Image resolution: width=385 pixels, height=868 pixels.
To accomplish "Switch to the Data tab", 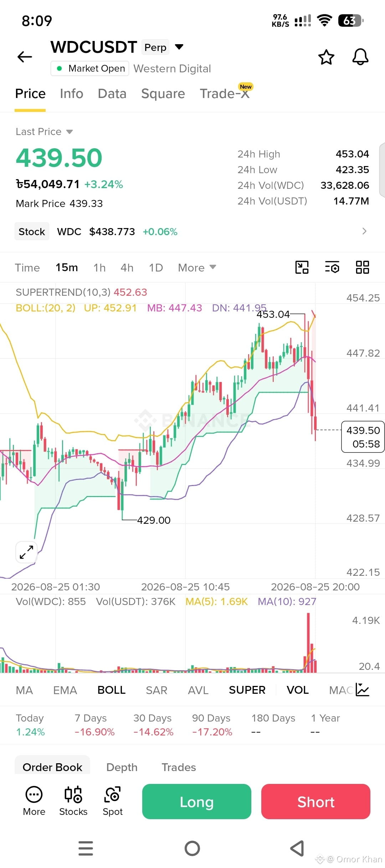I will (x=112, y=94).
